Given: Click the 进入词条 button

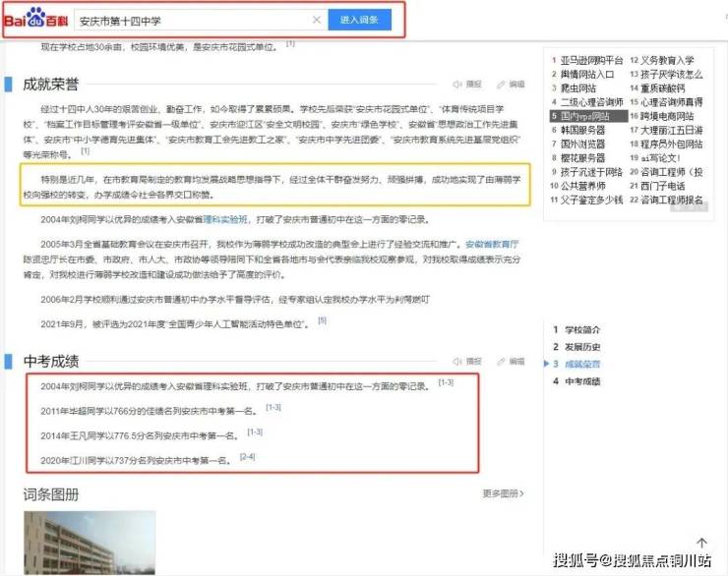Looking at the screenshot, I should 359,20.
